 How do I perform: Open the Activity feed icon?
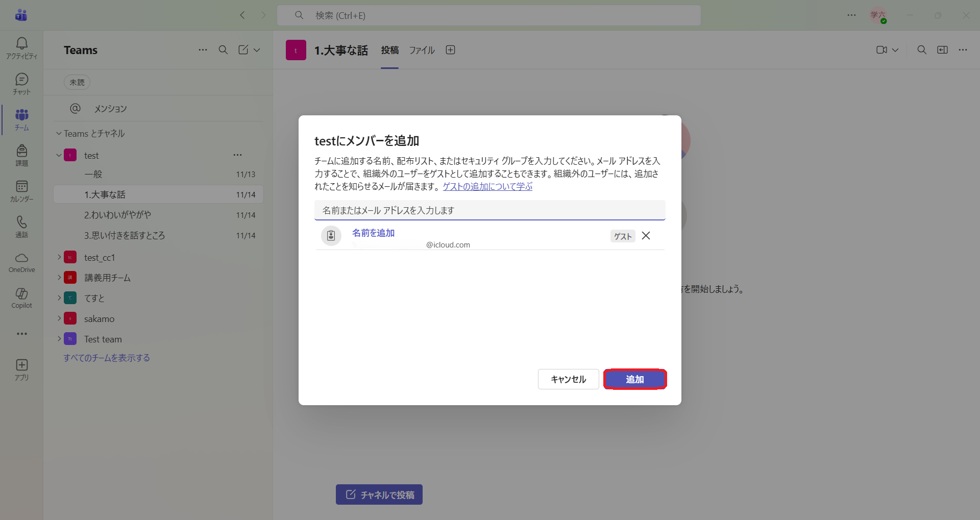tap(21, 48)
